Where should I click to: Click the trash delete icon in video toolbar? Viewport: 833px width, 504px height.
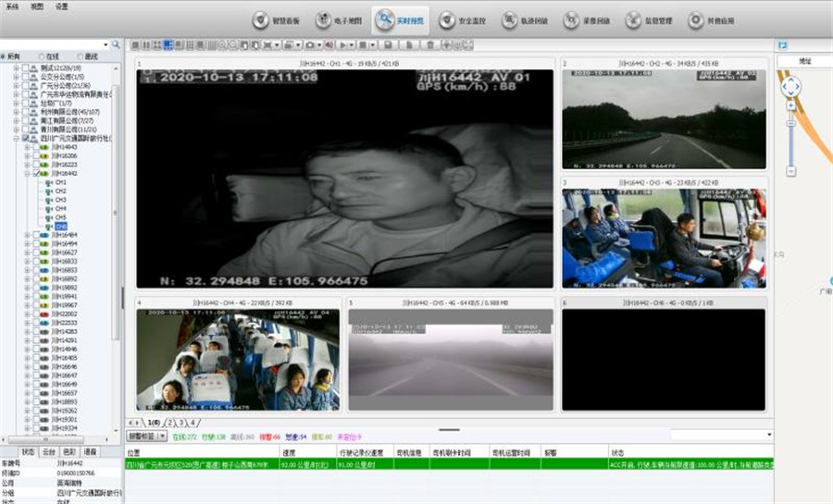pyautogui.click(x=429, y=44)
